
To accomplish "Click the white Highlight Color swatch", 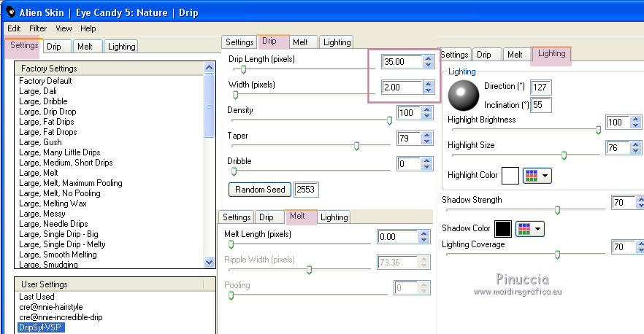I will 510,176.
